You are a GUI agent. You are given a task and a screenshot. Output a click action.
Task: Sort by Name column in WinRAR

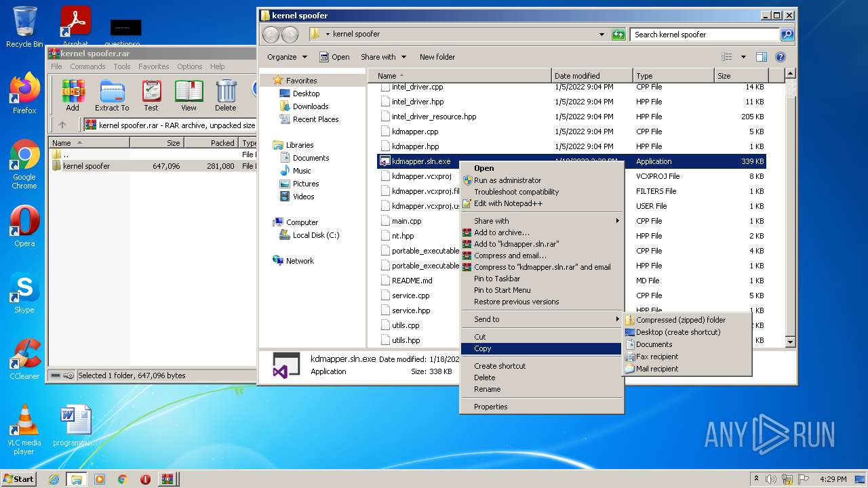tap(89, 143)
